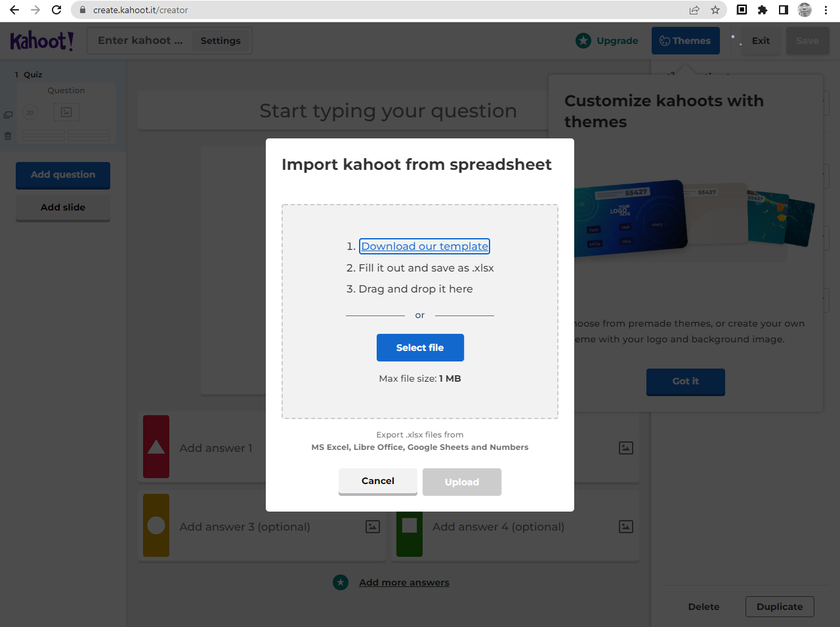
Task: Open kahoot Settings
Action: pyautogui.click(x=220, y=41)
